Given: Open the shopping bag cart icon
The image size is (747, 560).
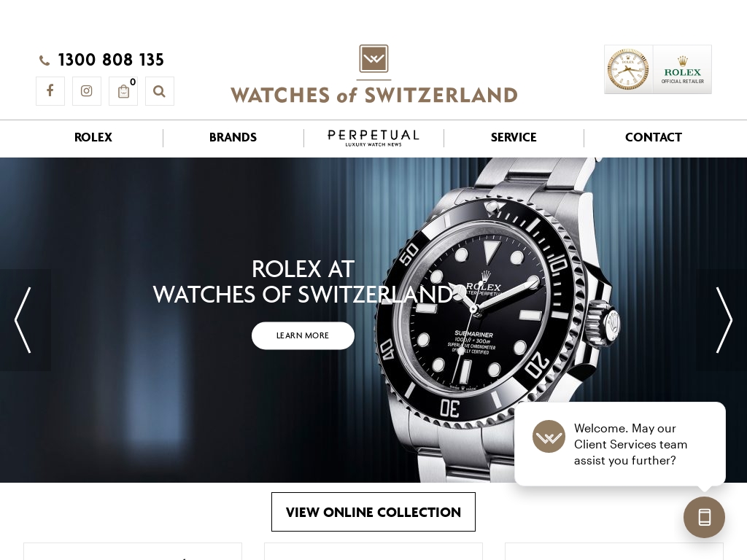Looking at the screenshot, I should (x=123, y=91).
